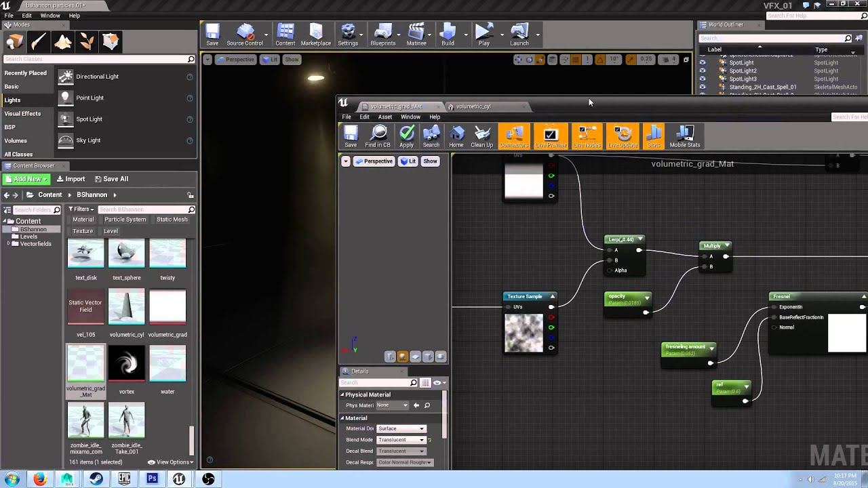
Task: Open Mobile Stats in material editor
Action: click(x=685, y=136)
